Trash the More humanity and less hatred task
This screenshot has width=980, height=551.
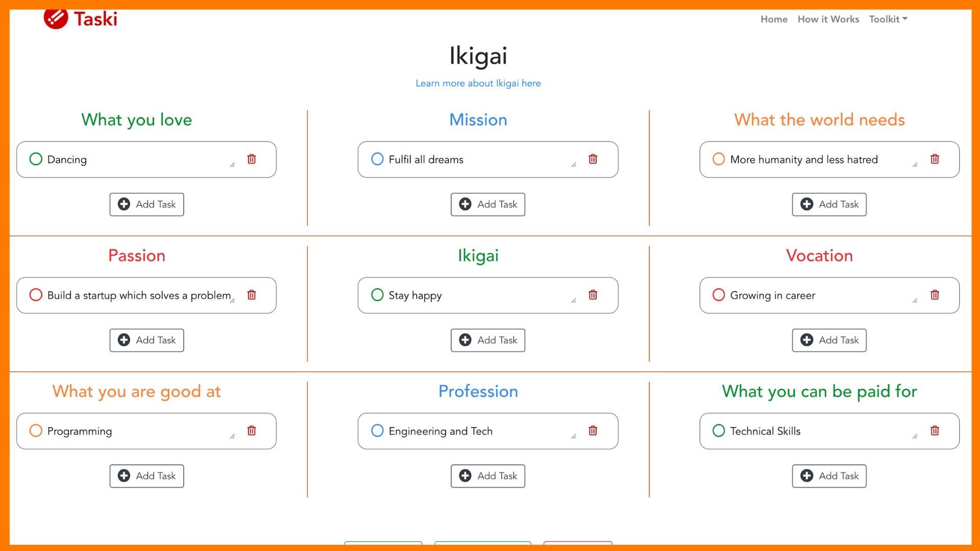click(x=935, y=159)
